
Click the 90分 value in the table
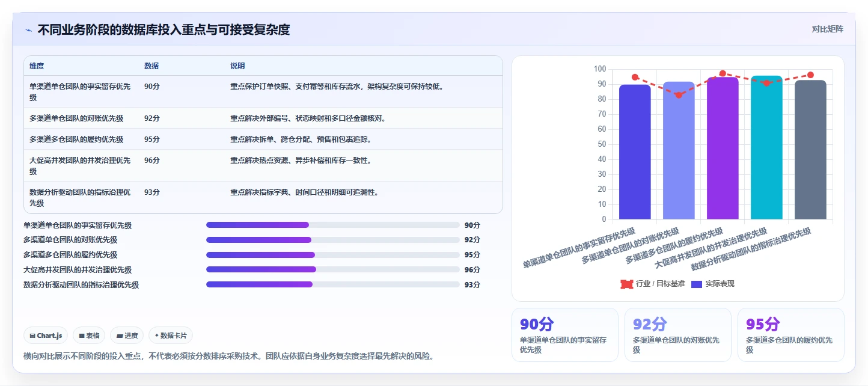click(152, 86)
